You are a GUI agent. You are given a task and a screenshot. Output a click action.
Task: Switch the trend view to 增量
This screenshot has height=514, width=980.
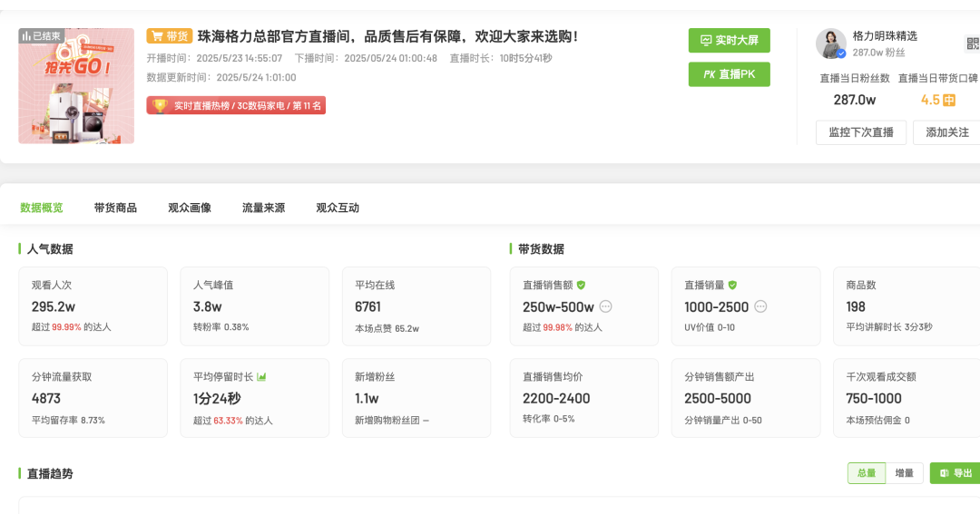(904, 473)
